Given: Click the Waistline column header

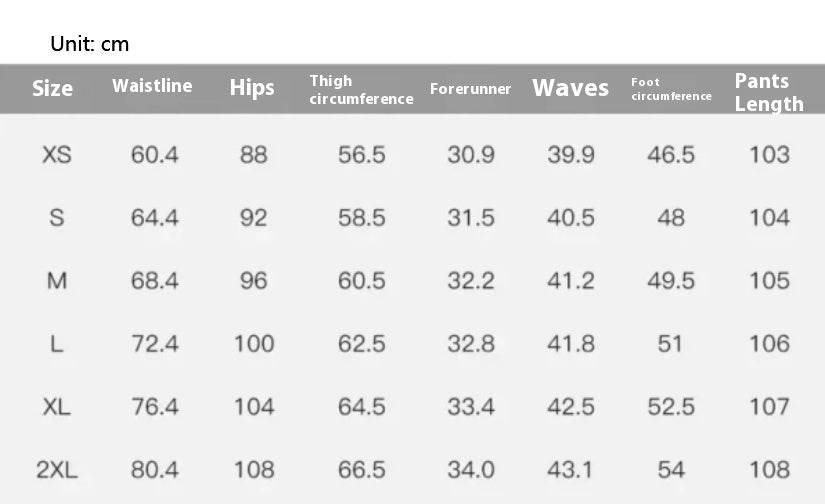Looking at the screenshot, I should [x=152, y=86].
